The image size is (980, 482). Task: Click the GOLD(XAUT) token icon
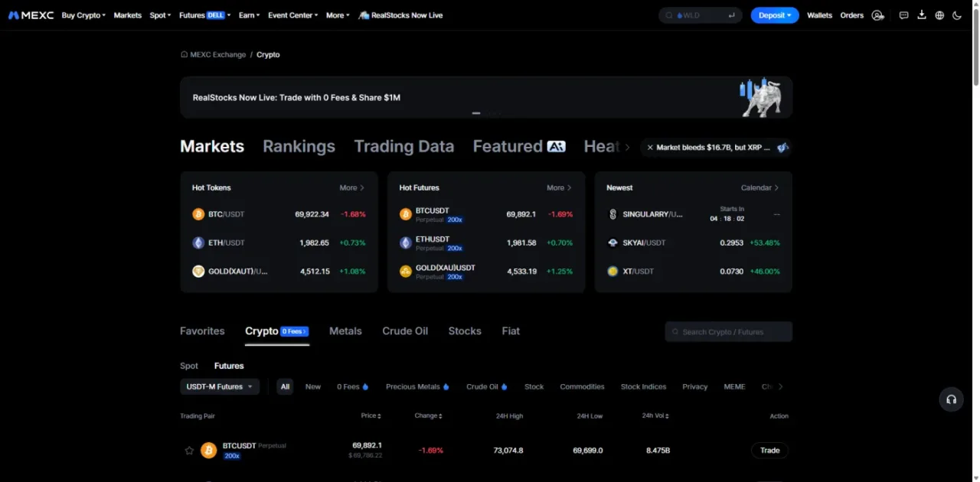click(x=198, y=271)
